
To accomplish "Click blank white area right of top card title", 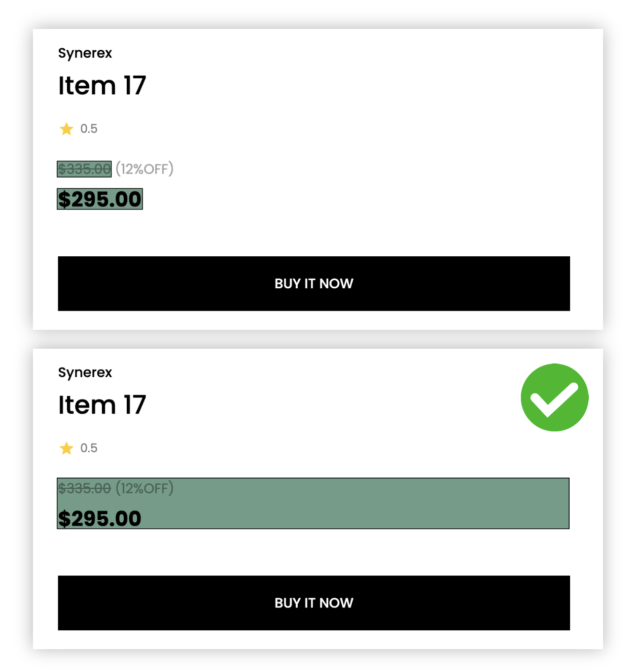I will (355, 85).
